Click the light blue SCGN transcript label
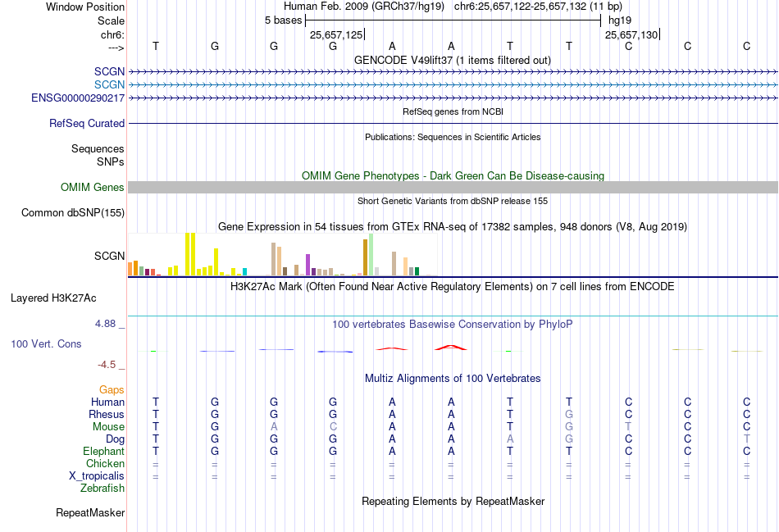The width and height of the screenshot is (779, 532). coord(109,85)
